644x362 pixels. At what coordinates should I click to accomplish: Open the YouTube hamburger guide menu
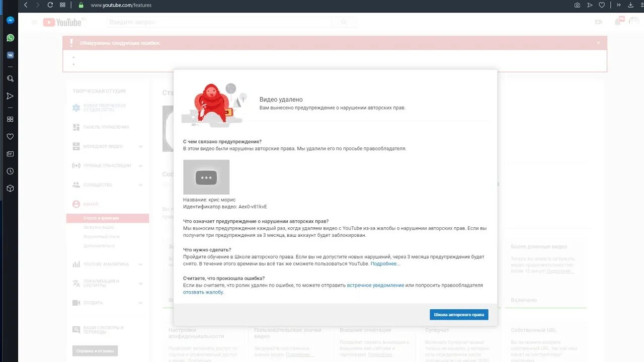pyautogui.click(x=34, y=22)
